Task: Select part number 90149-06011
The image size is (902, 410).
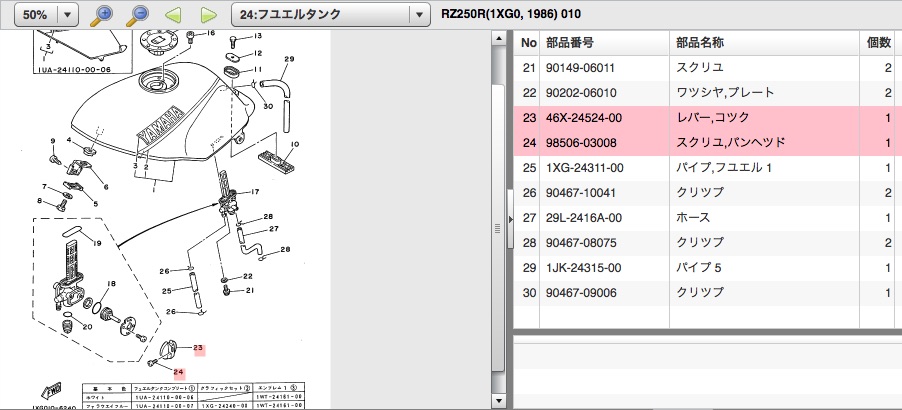Action: coord(580,68)
